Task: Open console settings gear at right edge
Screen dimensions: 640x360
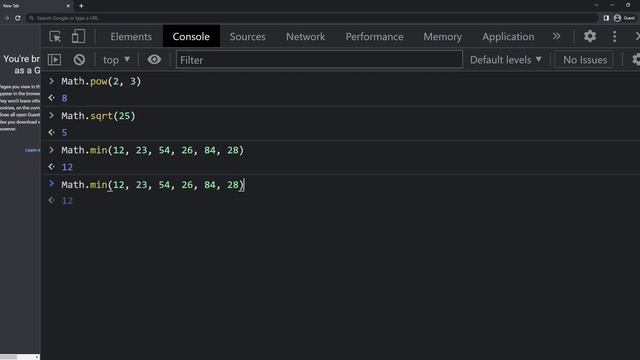Action: 636,60
